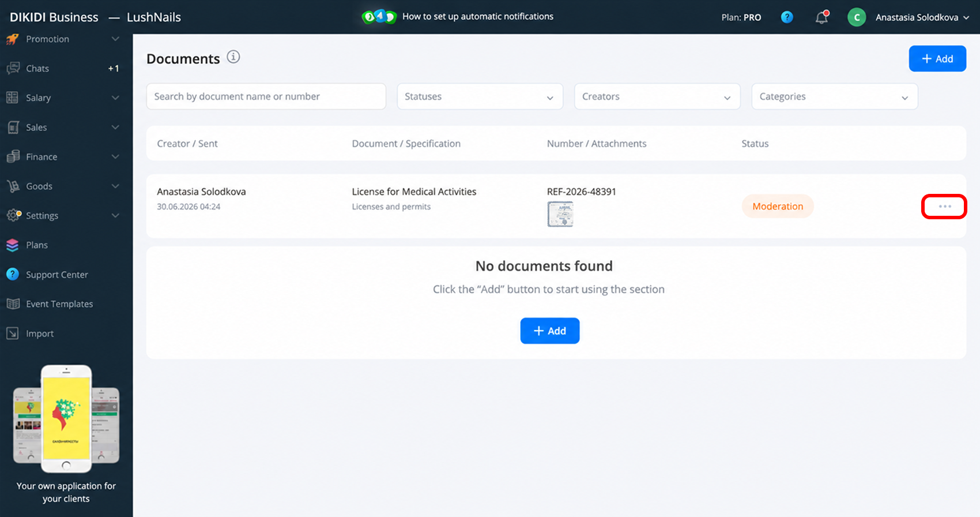Click the Plans layers icon
Viewport: 980px width, 517px height.
[x=13, y=245]
